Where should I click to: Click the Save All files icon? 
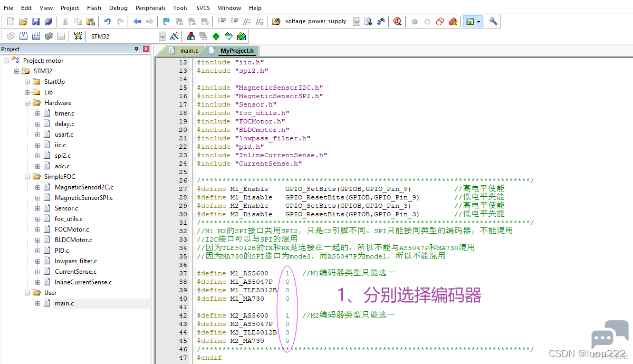point(49,22)
